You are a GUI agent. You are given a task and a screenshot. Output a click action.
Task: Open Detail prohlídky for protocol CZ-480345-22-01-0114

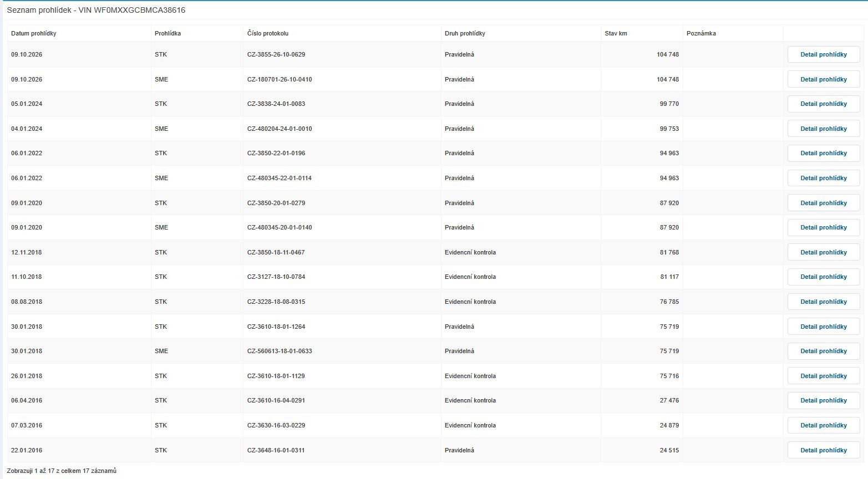[824, 178]
